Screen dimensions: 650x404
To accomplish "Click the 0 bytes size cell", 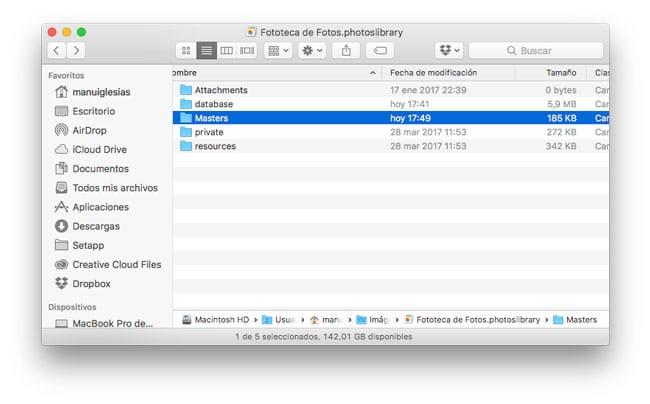I will coord(560,90).
